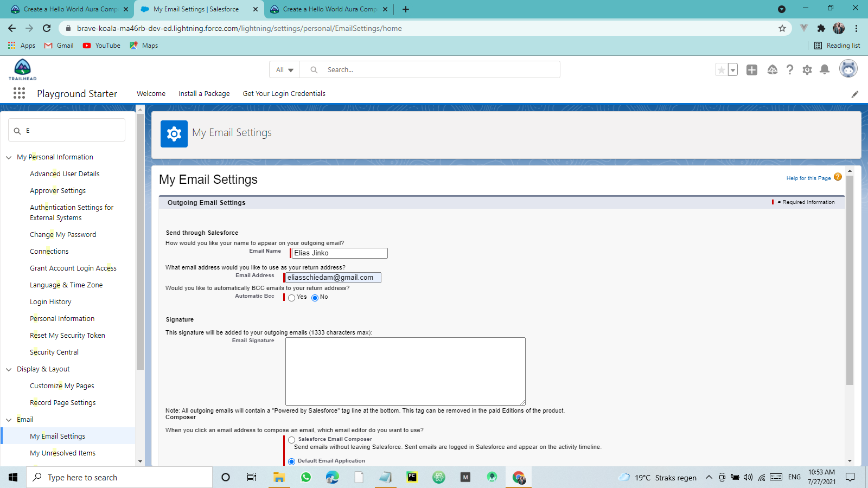Collapse the Email section
The image size is (868, 488).
click(9, 420)
